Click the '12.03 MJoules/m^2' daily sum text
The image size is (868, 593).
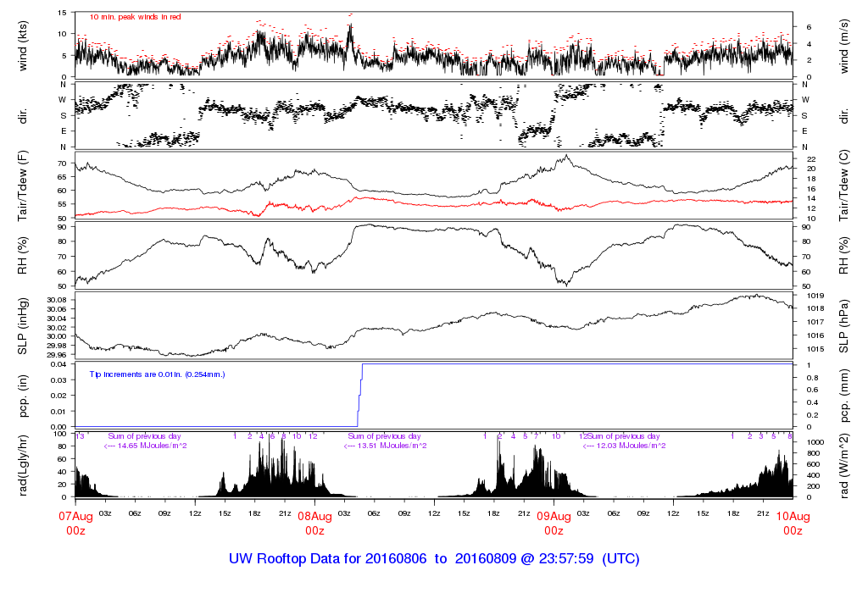[631, 446]
